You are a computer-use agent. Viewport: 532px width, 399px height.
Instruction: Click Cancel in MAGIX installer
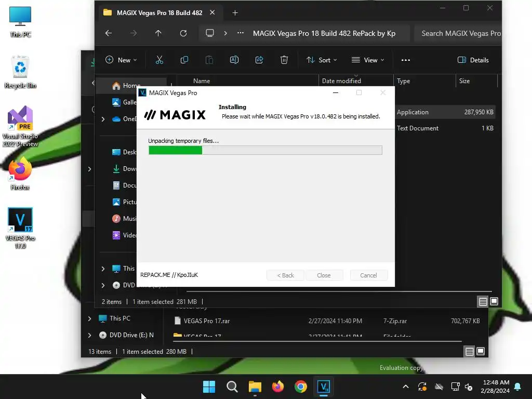coord(368,275)
